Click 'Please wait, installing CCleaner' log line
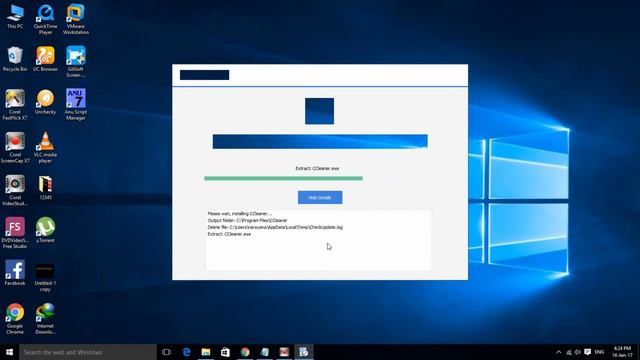 click(x=240, y=213)
